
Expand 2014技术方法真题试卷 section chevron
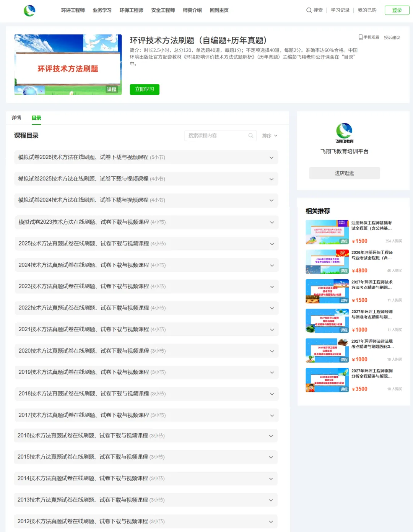click(271, 478)
